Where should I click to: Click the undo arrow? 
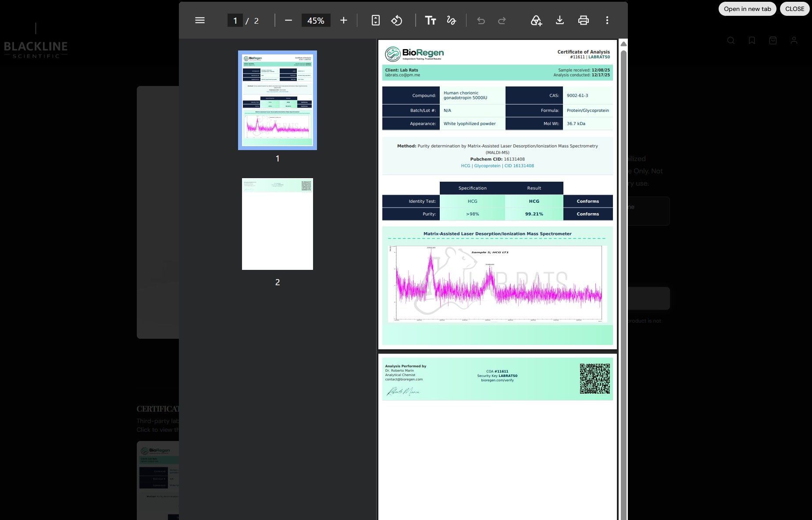481,20
